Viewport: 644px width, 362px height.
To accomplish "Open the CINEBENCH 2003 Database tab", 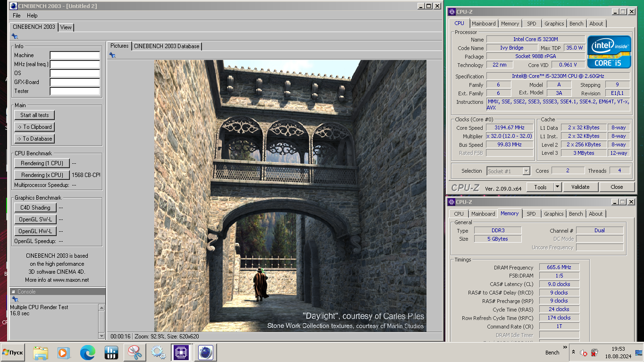I will [x=167, y=46].
